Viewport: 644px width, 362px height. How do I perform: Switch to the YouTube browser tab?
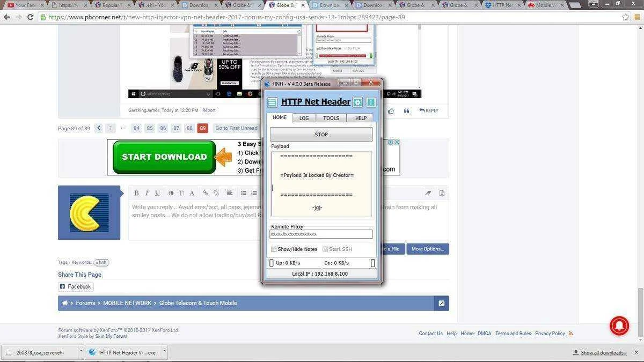tap(25, 5)
